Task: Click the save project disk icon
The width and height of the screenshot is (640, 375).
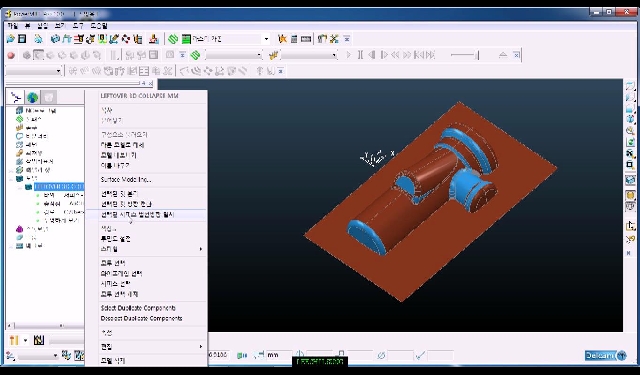Action: (22, 39)
